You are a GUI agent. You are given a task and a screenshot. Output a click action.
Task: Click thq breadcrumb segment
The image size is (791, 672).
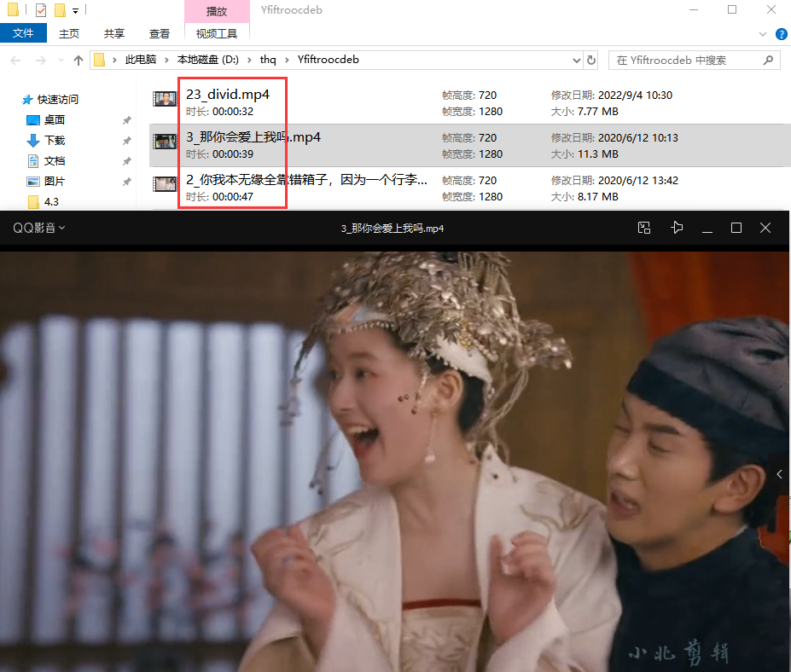268,60
